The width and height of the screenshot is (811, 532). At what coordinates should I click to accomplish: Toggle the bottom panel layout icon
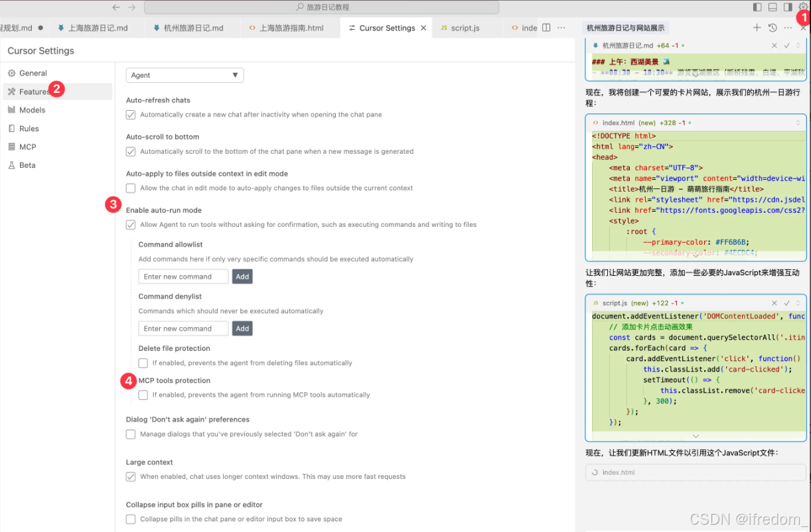(x=773, y=7)
